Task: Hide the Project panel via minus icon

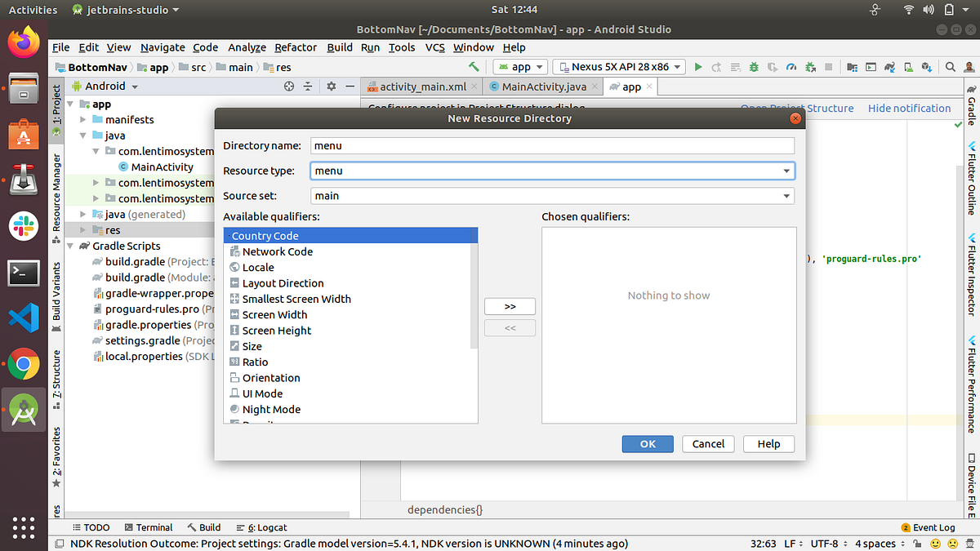Action: (x=350, y=86)
